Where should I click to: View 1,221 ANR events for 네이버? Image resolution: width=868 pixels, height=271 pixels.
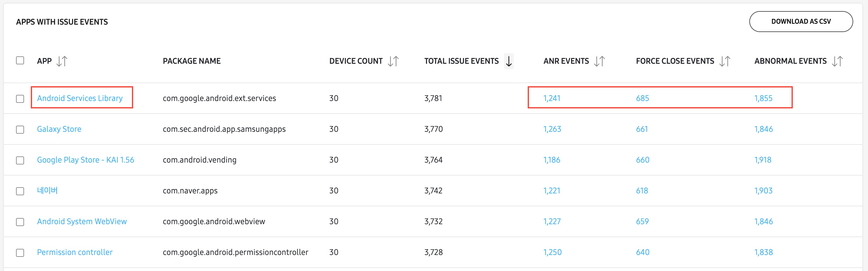click(x=552, y=191)
